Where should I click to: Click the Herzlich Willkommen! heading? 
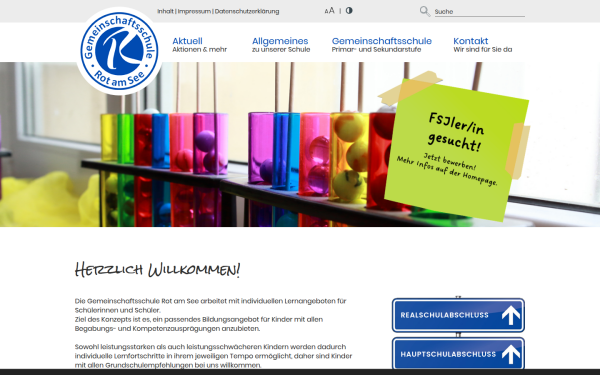158,270
